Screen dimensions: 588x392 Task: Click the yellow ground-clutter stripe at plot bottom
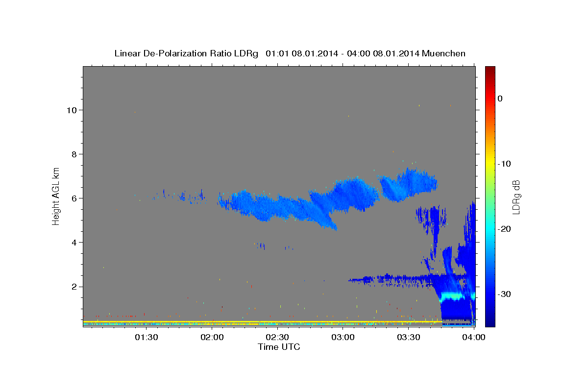(x=262, y=322)
